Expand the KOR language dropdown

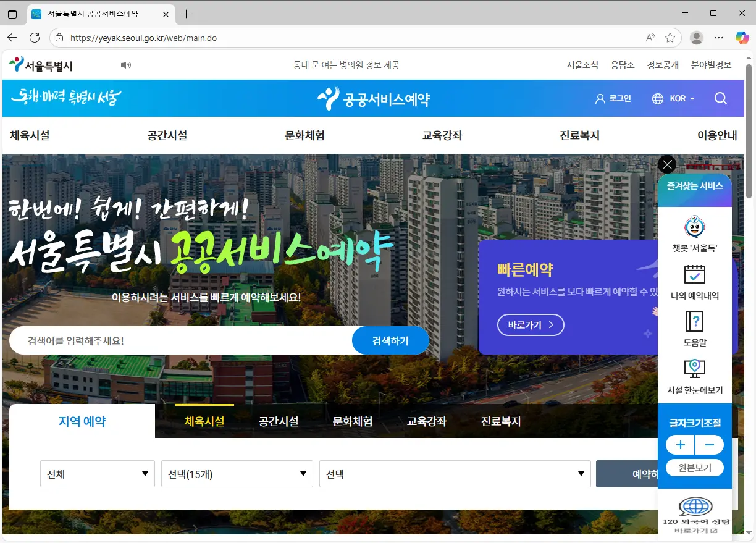(x=673, y=99)
